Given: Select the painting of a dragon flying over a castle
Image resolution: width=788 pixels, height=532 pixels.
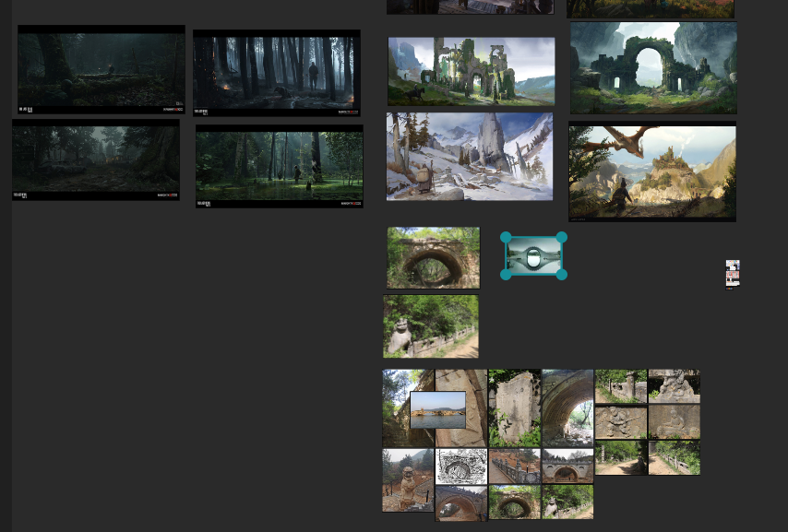Looking at the screenshot, I should (x=652, y=171).
